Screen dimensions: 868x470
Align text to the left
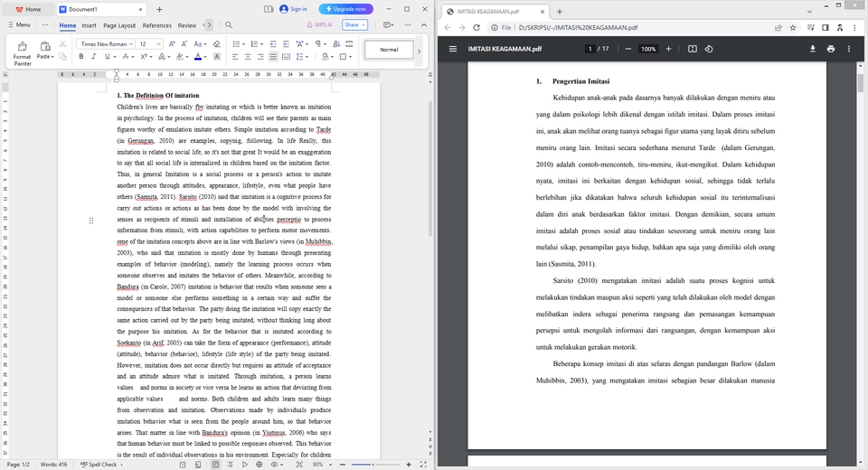point(235,56)
